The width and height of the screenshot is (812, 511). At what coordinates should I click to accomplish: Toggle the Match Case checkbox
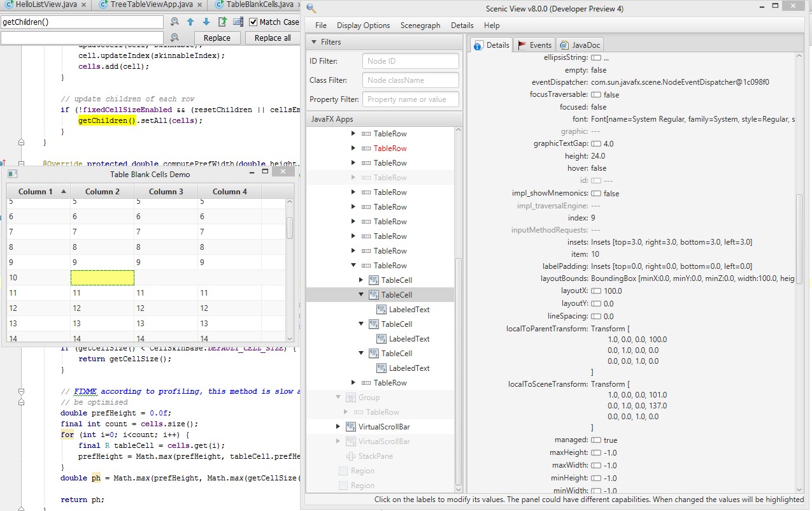point(253,22)
